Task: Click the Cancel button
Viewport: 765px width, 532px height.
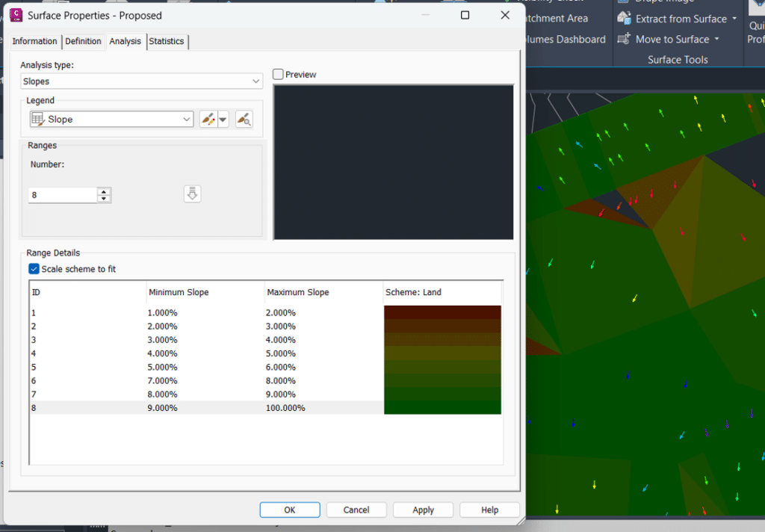Action: (356, 510)
